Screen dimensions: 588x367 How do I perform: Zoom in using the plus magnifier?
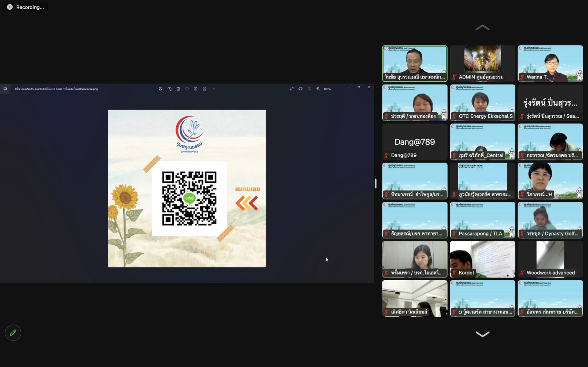click(x=318, y=89)
